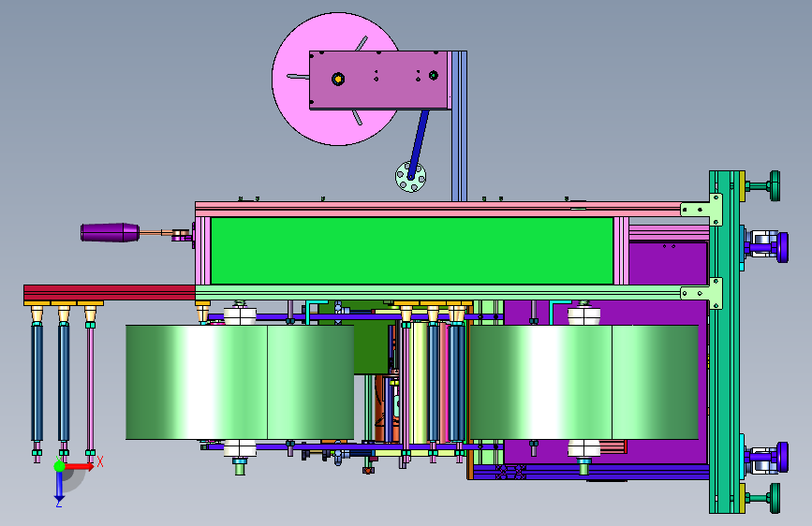Select the vertical blue support post
812x526 pixels.
(x=459, y=126)
